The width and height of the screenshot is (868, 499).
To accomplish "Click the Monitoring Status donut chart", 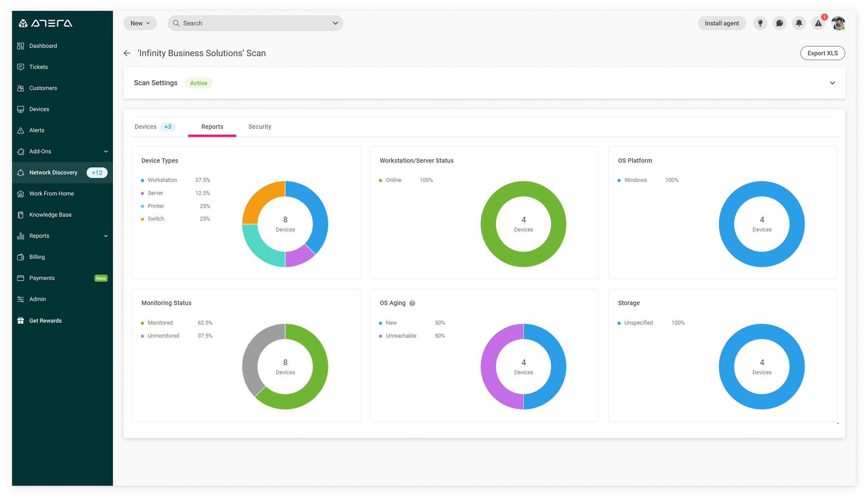I will 285,366.
